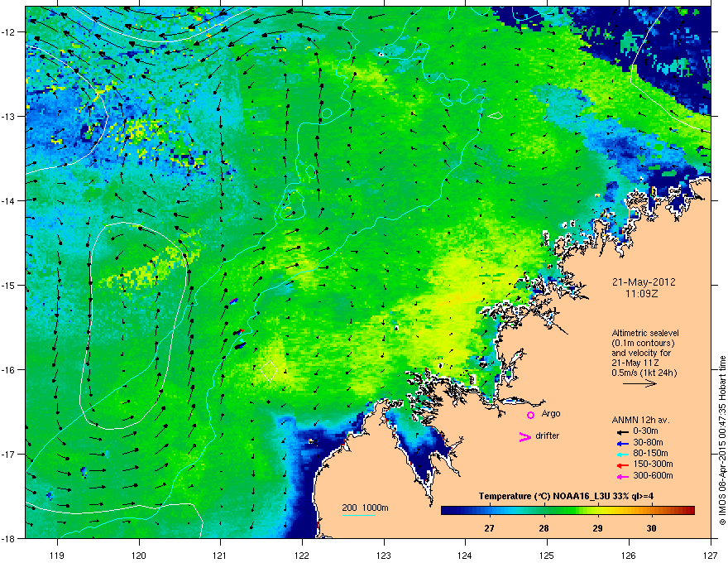Click the '30-80m' depth label
The image size is (728, 563).
pyautogui.click(x=648, y=443)
